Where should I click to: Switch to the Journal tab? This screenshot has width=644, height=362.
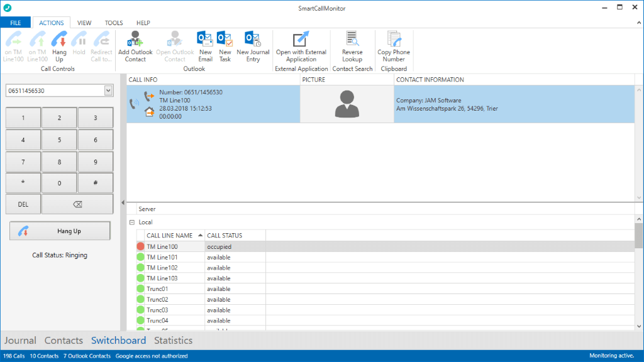(x=20, y=340)
